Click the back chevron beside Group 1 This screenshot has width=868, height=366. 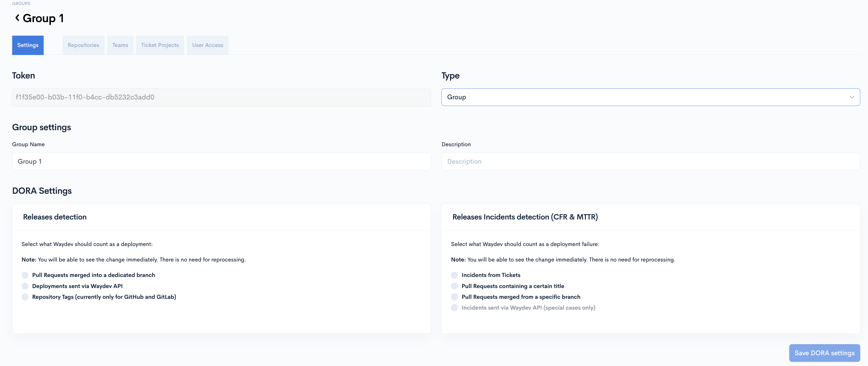click(17, 18)
